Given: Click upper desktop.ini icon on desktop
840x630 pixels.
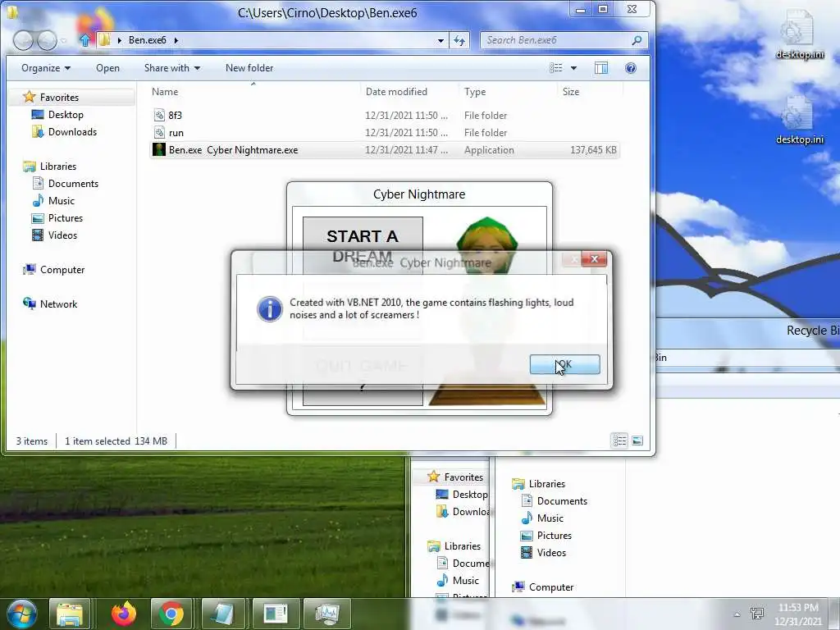Looking at the screenshot, I should 799,34.
